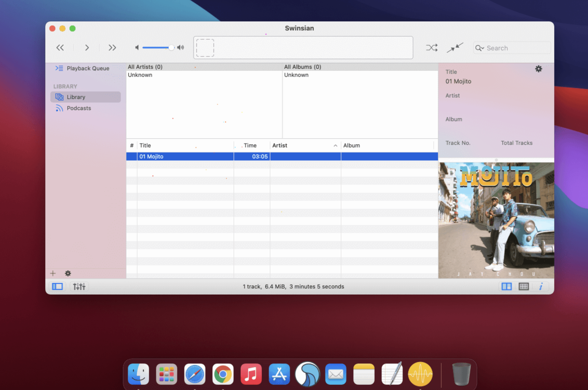Mute audio via the speaker icon
588x390 pixels.
click(137, 47)
